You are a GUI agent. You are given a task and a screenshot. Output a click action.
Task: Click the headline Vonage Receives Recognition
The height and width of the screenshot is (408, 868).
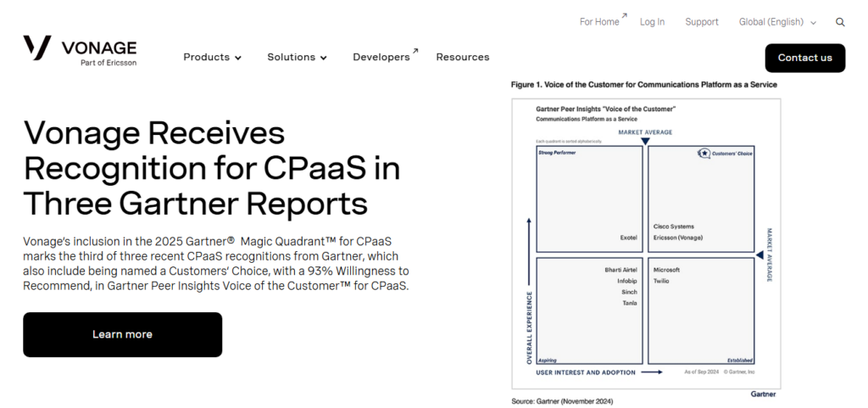211,168
